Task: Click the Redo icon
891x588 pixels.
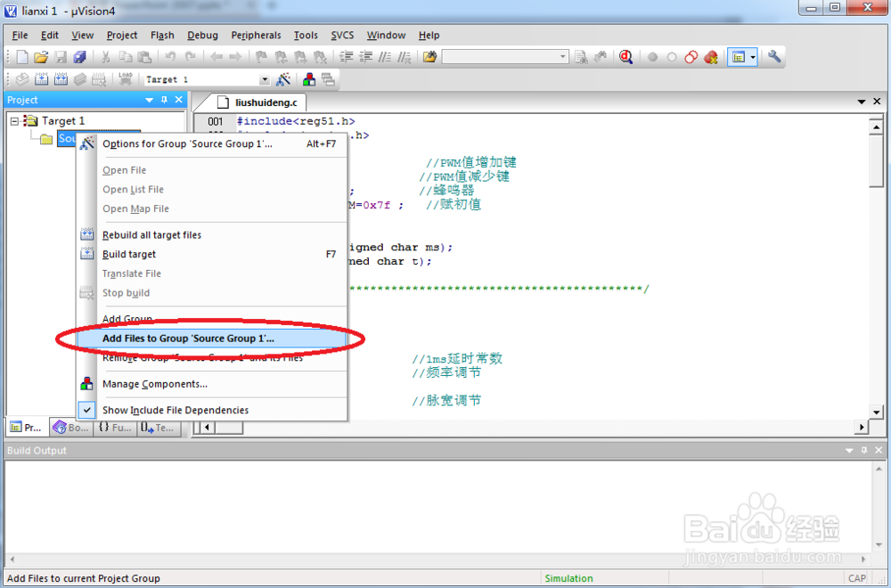Action: tap(191, 57)
